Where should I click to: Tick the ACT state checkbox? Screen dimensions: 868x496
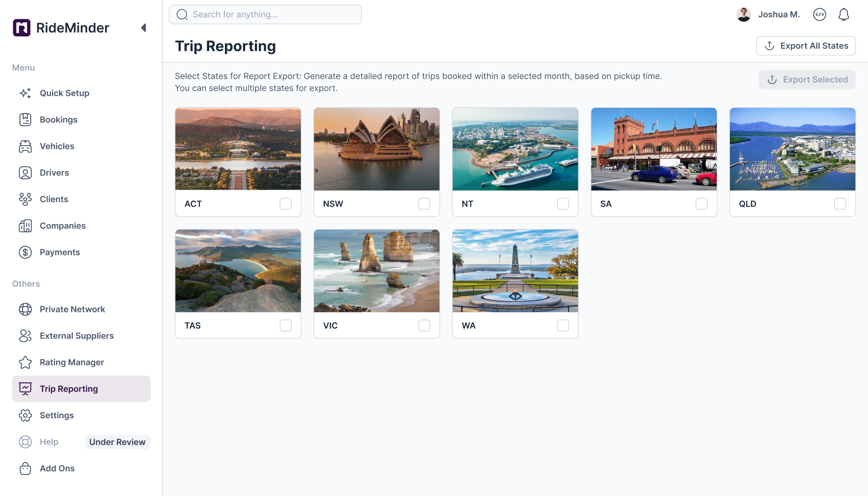[286, 204]
